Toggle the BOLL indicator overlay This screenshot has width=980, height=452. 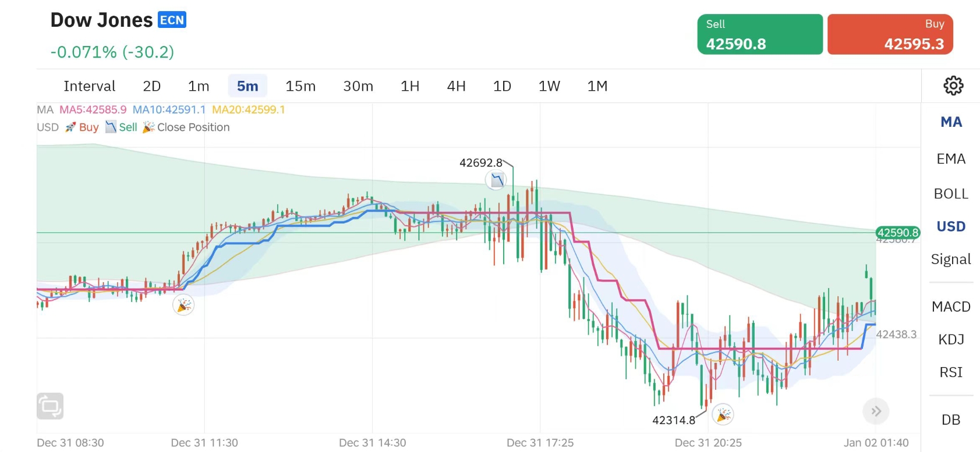(951, 194)
